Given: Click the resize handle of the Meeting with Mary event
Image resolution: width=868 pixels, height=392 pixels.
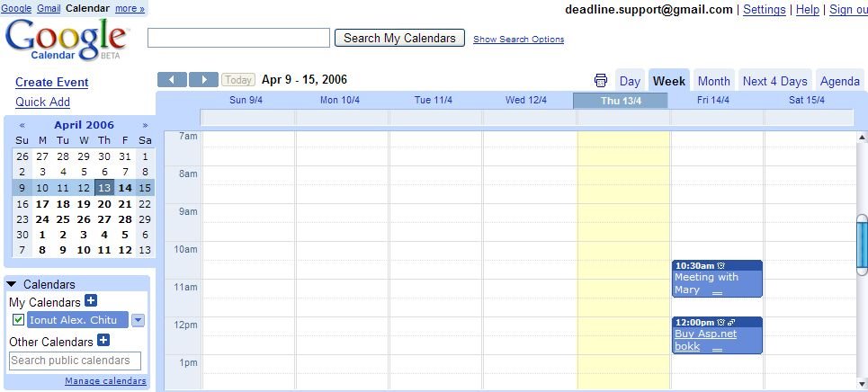Looking at the screenshot, I should pos(717,293).
